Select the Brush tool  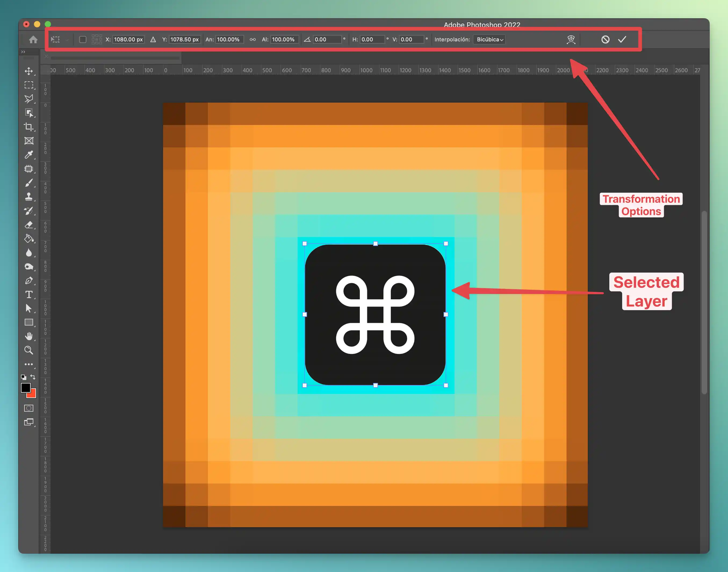[x=29, y=183]
